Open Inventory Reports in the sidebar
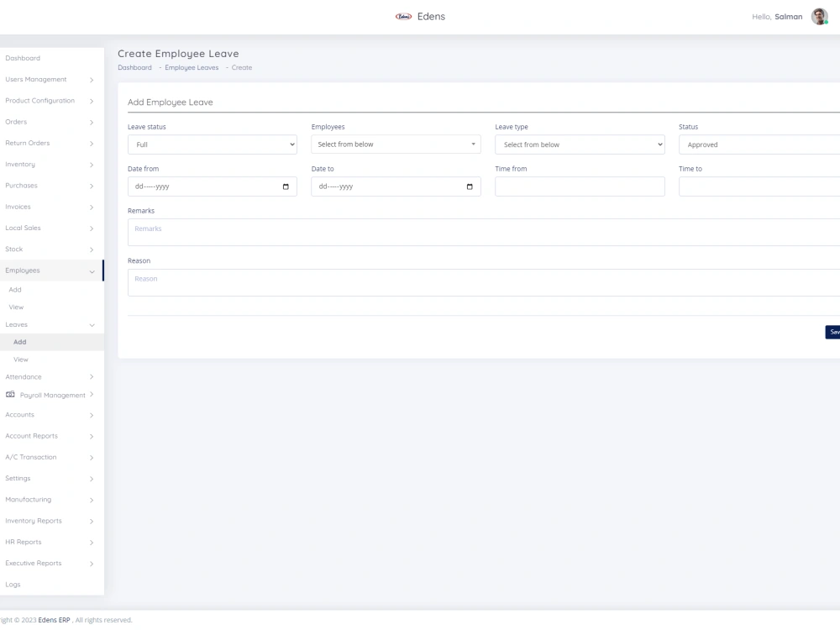840x630 pixels. [34, 521]
